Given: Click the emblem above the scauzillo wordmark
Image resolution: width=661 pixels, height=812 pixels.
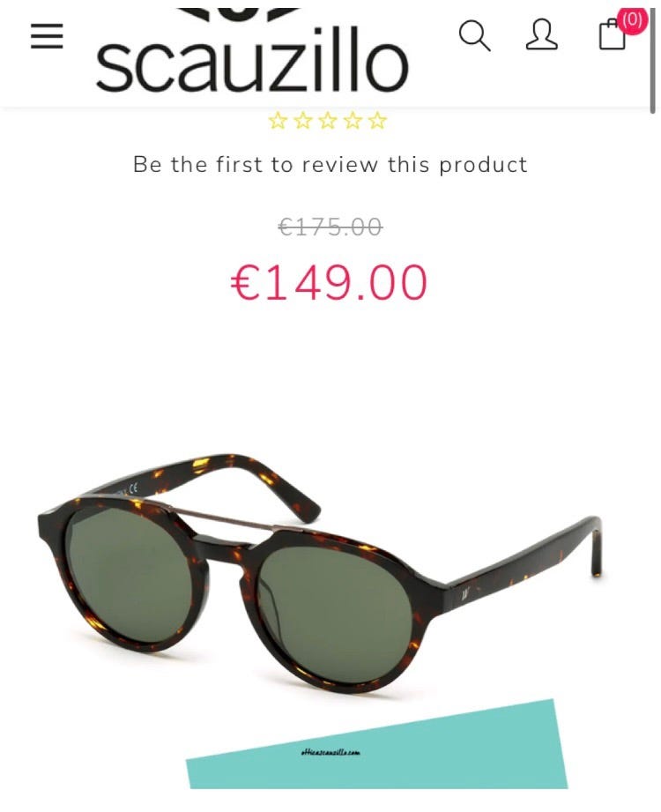Looking at the screenshot, I should (x=239, y=15).
